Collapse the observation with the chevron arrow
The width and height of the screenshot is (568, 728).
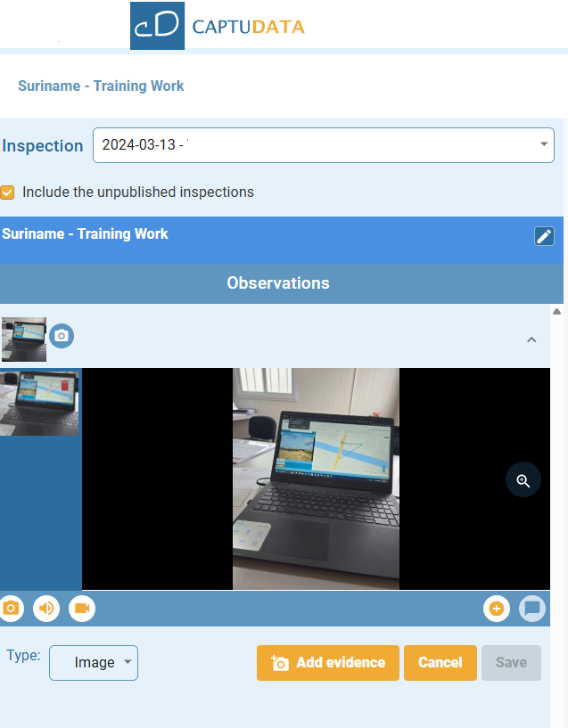[531, 339]
